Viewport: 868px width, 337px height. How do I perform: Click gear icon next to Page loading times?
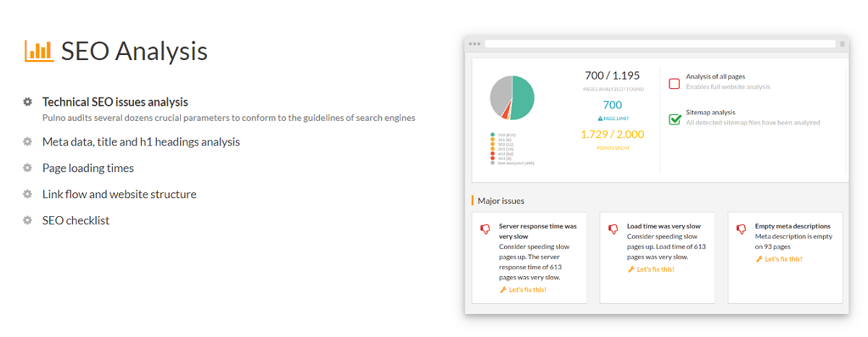27,168
